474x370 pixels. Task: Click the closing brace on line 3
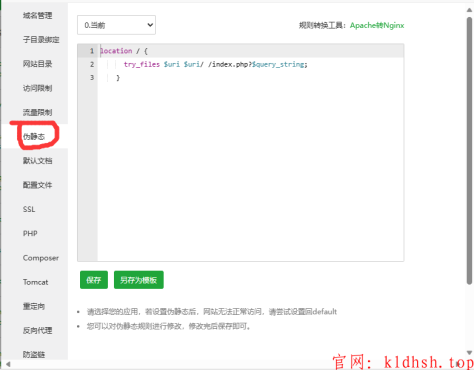tap(118, 78)
